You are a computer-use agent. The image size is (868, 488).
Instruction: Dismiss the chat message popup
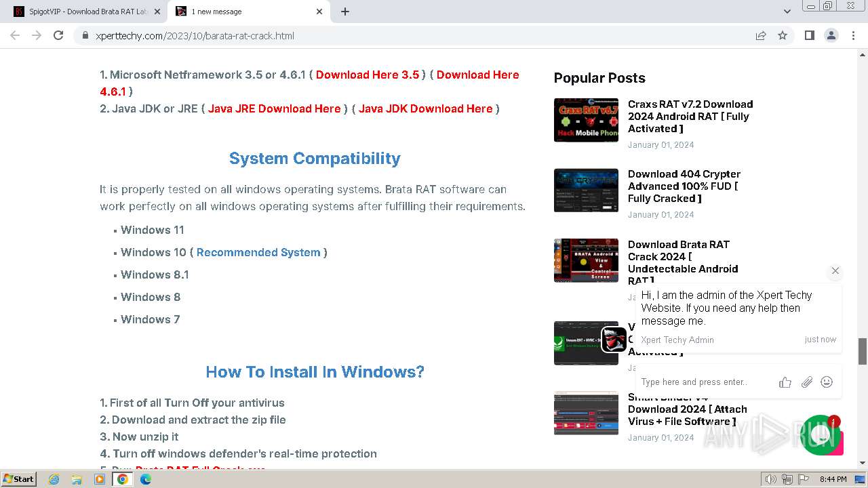tap(835, 270)
